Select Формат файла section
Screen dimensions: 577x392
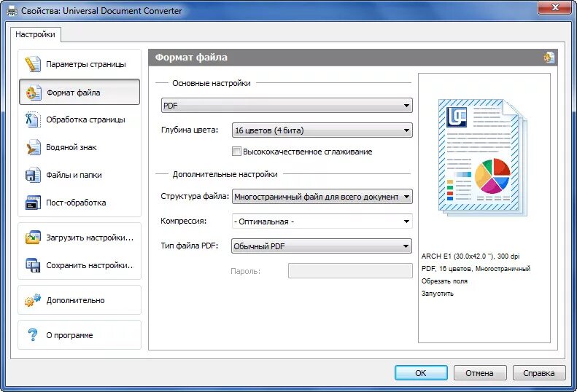click(80, 92)
